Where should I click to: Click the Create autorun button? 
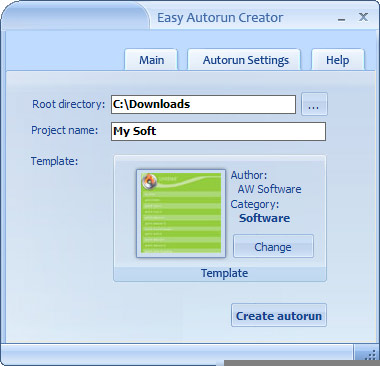coord(279,315)
